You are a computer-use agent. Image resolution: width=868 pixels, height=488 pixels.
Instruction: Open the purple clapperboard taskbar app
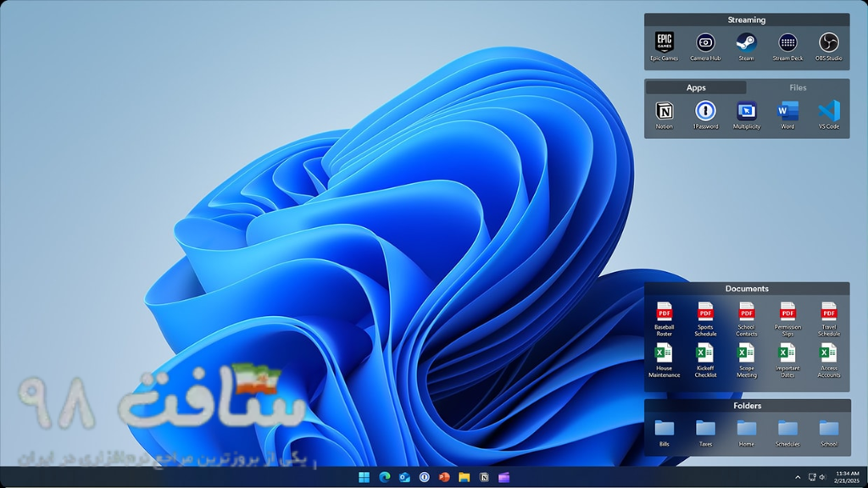[x=504, y=477]
